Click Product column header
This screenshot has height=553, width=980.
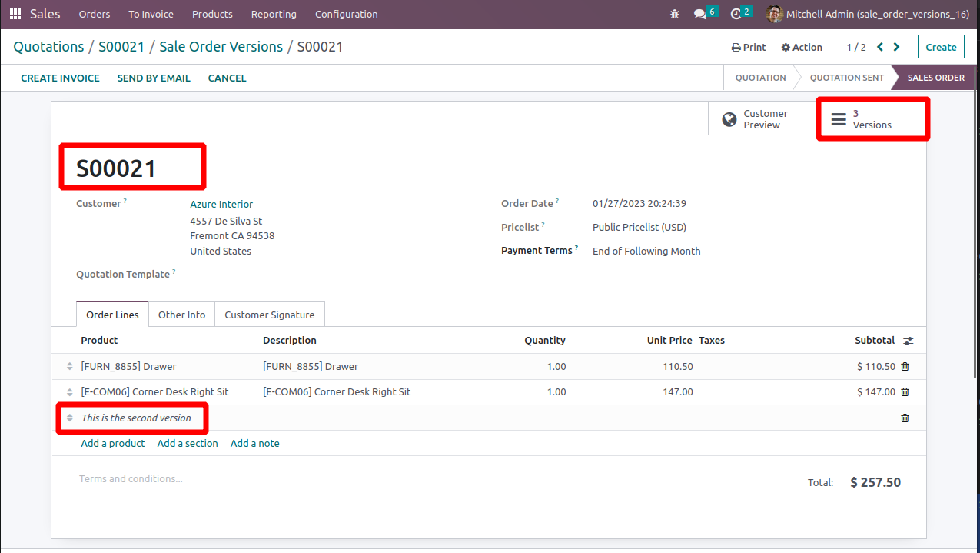[x=99, y=341]
